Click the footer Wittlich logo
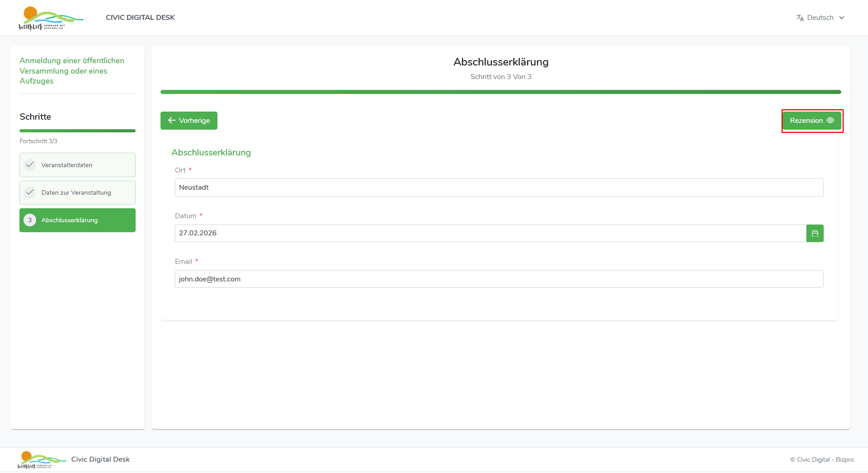The image size is (868, 473). click(42, 460)
